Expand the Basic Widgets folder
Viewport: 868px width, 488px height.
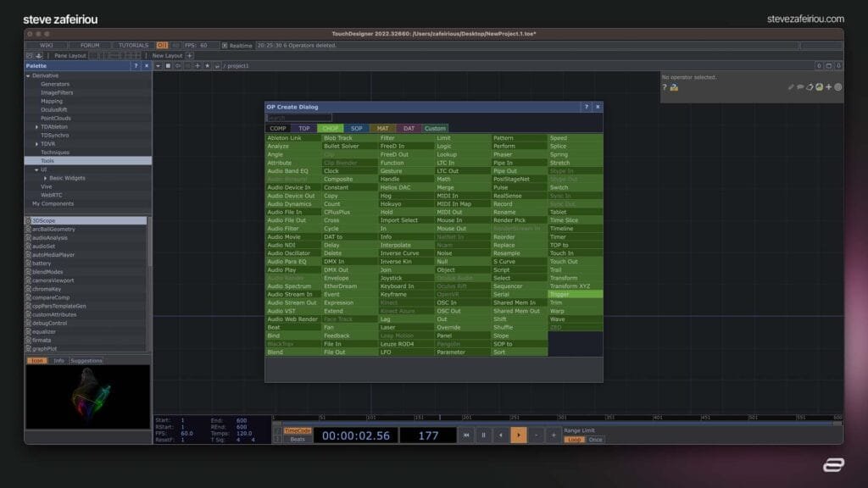pos(46,178)
